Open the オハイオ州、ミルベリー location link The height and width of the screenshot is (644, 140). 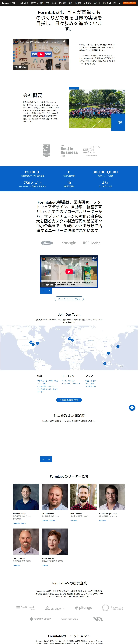pos(47,386)
